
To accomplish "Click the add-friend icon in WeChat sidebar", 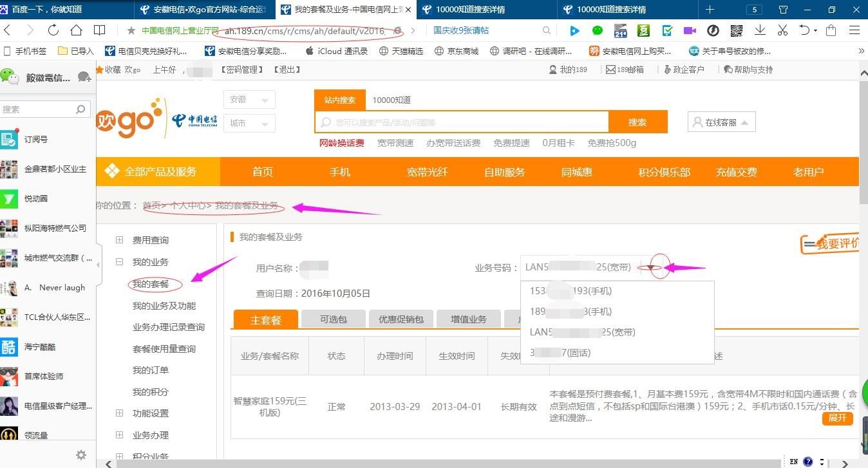I will click(84, 77).
